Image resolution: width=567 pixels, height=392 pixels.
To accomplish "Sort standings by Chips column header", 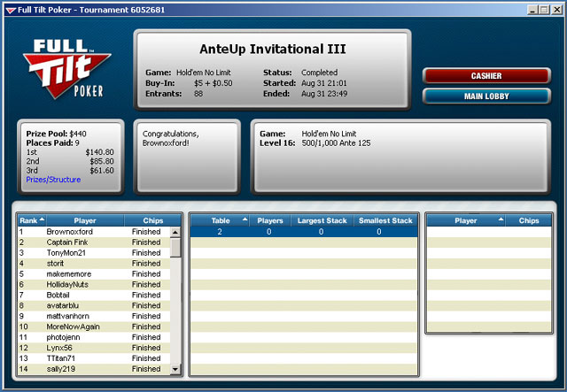I will click(153, 220).
